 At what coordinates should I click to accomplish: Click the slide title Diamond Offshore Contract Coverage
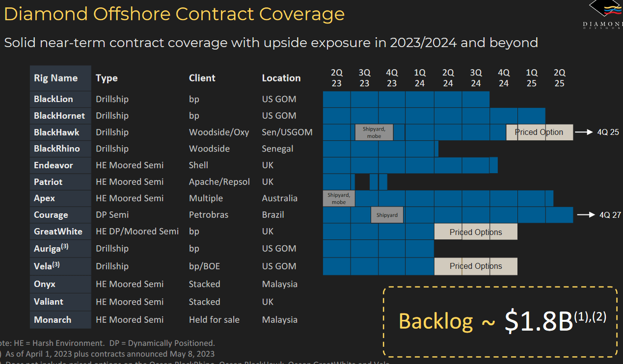tap(173, 14)
